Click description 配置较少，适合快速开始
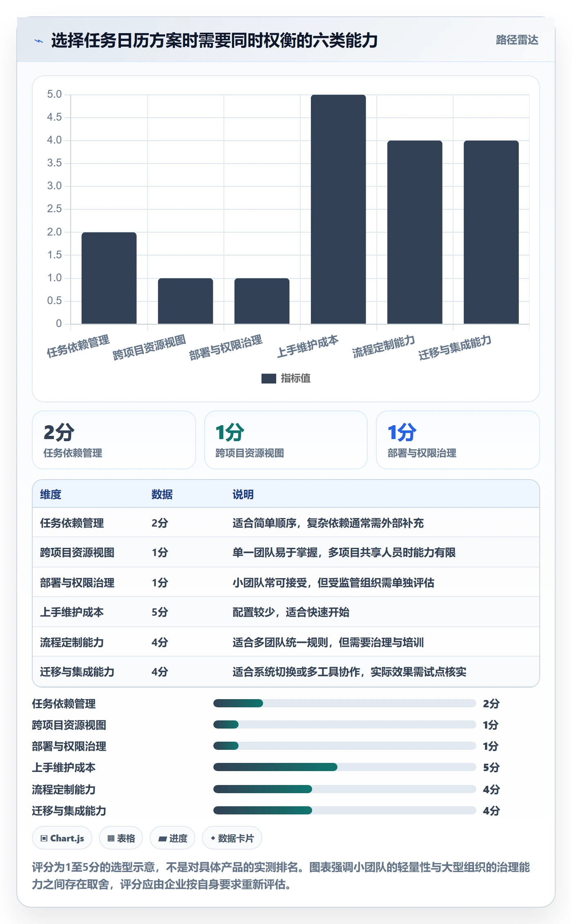This screenshot has height=924, width=572. (291, 612)
